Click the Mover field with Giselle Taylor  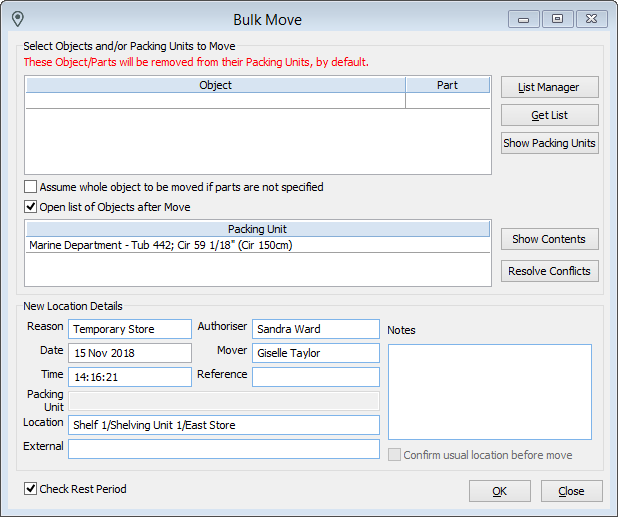point(316,353)
